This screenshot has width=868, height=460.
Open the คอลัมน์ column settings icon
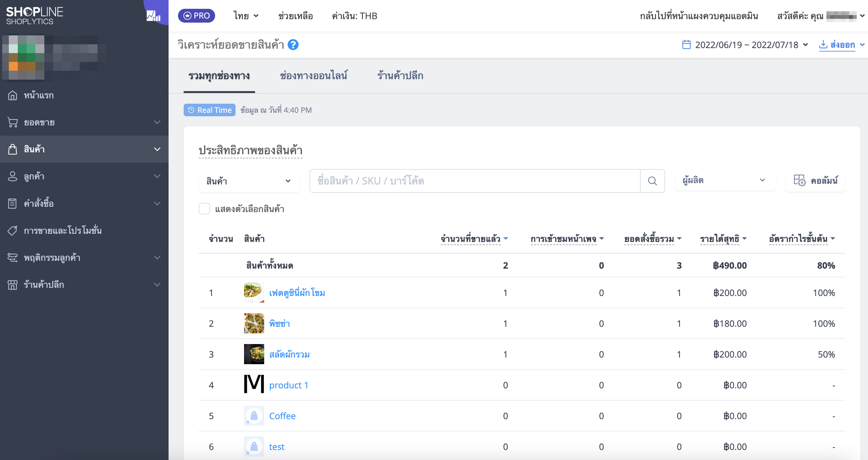(799, 180)
